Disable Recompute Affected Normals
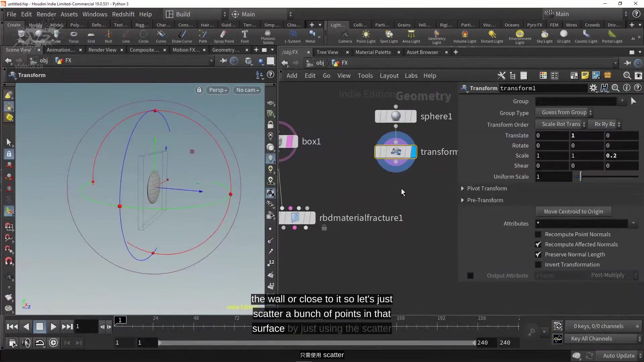This screenshot has height=362, width=644. [538, 244]
